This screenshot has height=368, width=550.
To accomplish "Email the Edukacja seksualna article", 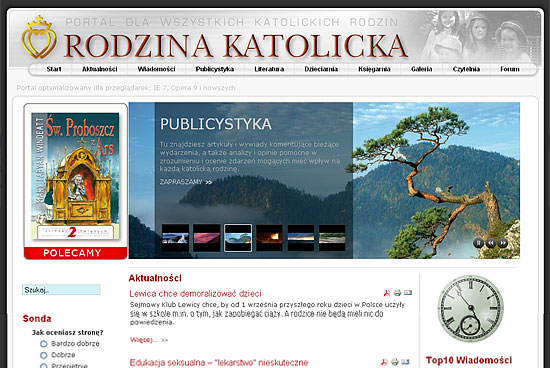I will 405,362.
